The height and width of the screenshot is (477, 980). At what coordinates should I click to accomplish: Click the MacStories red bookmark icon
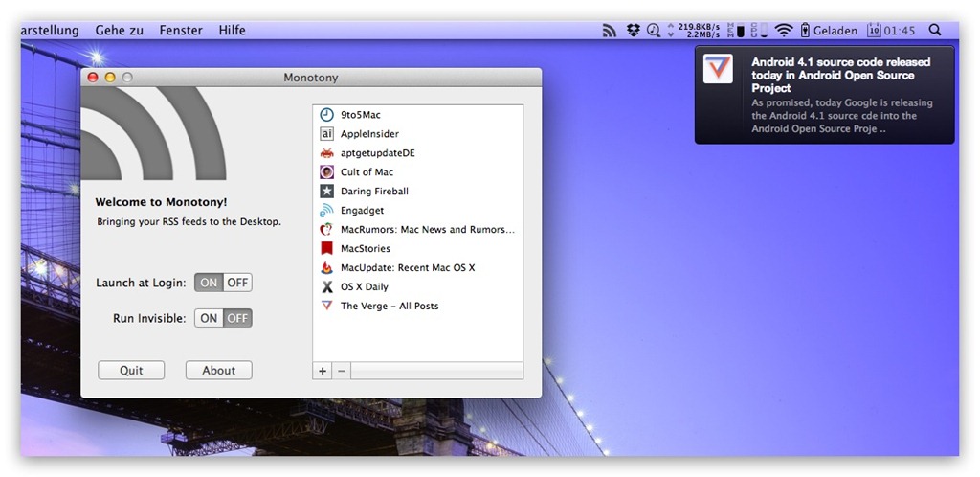click(327, 249)
